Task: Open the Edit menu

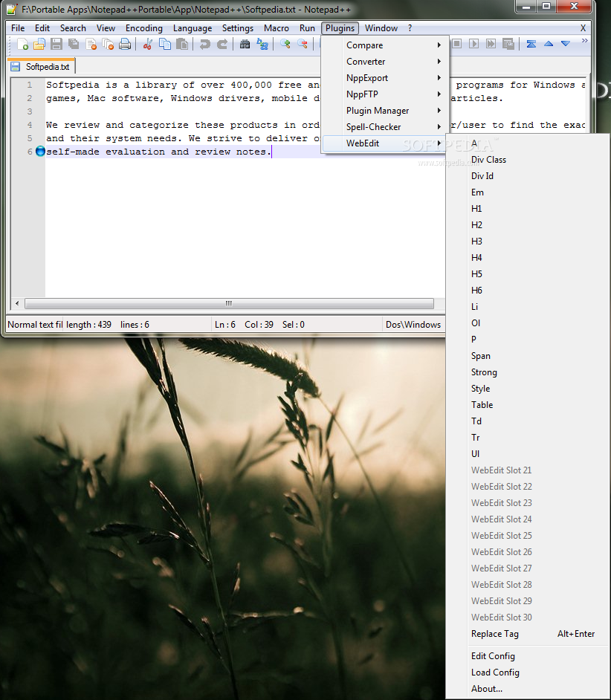Action: click(42, 28)
